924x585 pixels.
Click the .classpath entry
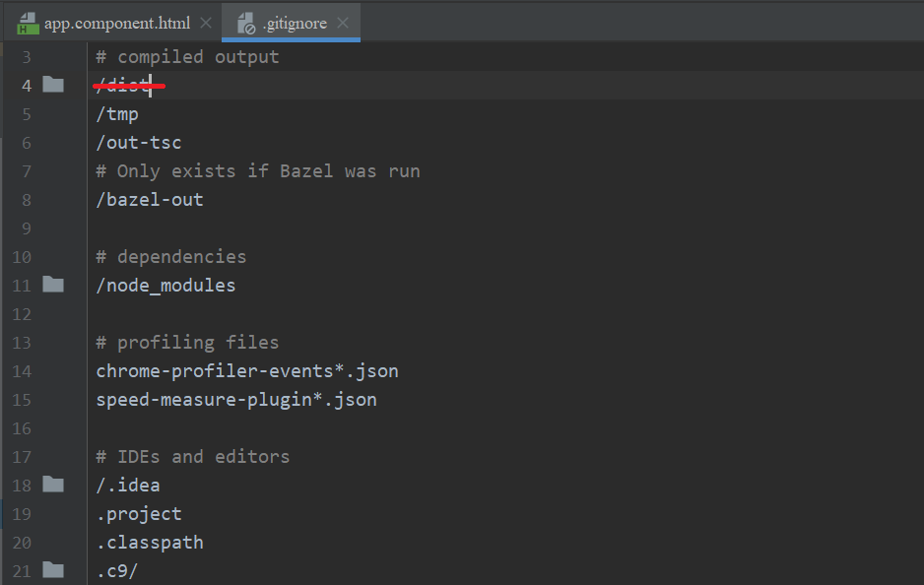149,543
